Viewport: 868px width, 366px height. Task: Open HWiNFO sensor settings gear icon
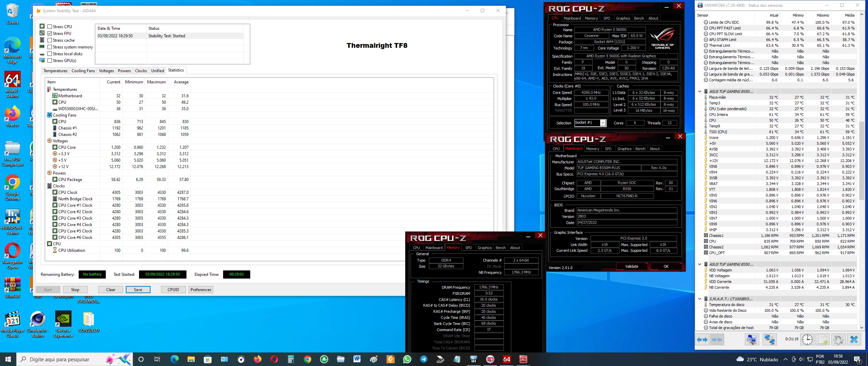(838, 339)
